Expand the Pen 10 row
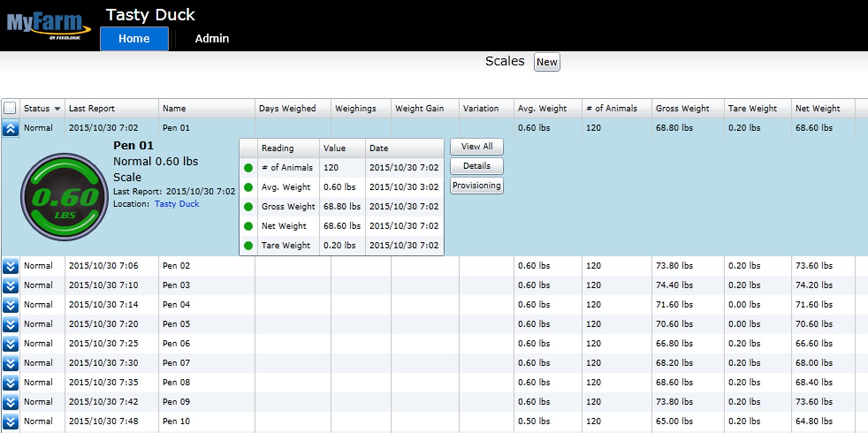This screenshot has height=433, width=868. (x=10, y=422)
